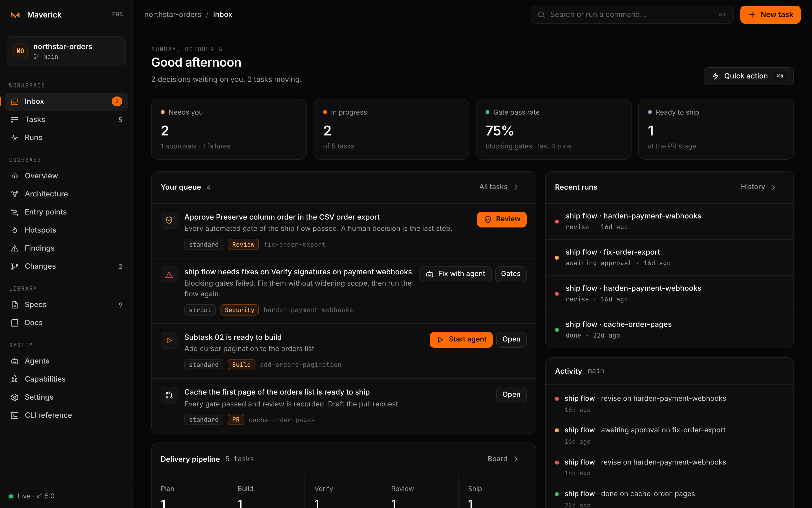812x508 pixels.
Task: Focus the Search or run a command field
Action: [x=632, y=15]
